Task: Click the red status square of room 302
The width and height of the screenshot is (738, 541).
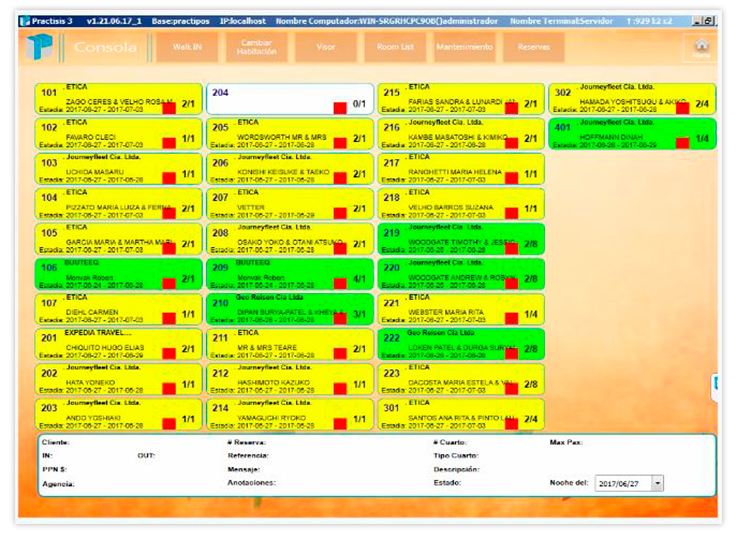Action: [x=682, y=105]
